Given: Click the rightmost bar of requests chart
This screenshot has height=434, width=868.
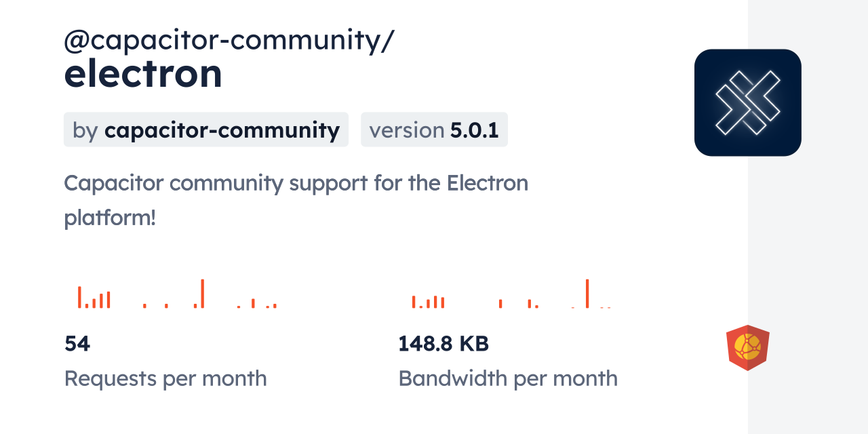Looking at the screenshot, I should 275,306.
